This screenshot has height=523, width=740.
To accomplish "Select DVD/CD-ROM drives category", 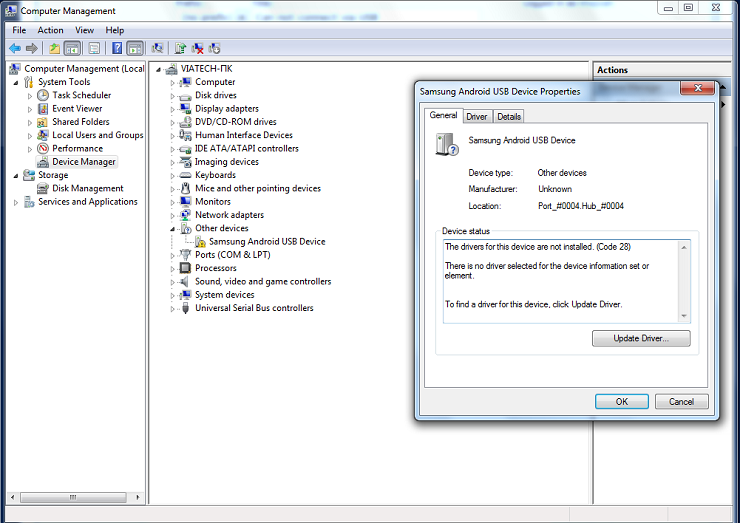I will pos(235,122).
